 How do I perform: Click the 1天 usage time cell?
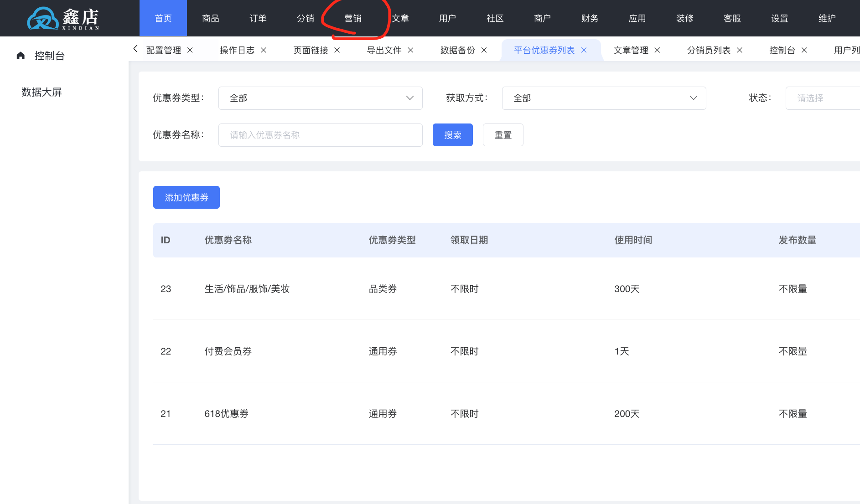click(622, 351)
